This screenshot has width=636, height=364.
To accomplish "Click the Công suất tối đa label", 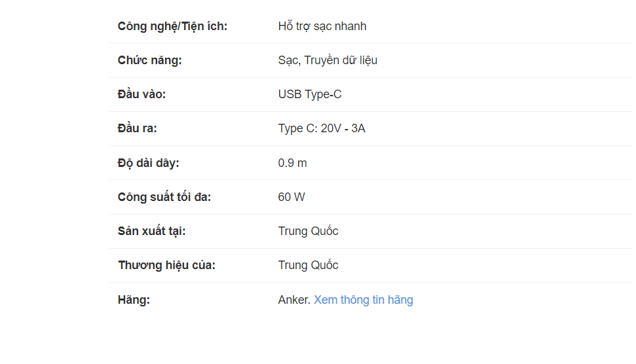I will coord(164,197).
